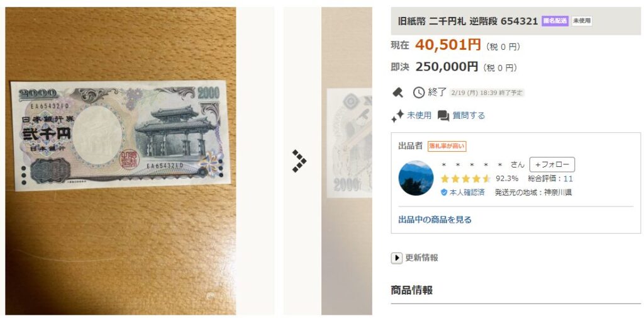Click the sparkle icon beside 未使用
Viewport: 644px width, 318px height.
pos(397,116)
